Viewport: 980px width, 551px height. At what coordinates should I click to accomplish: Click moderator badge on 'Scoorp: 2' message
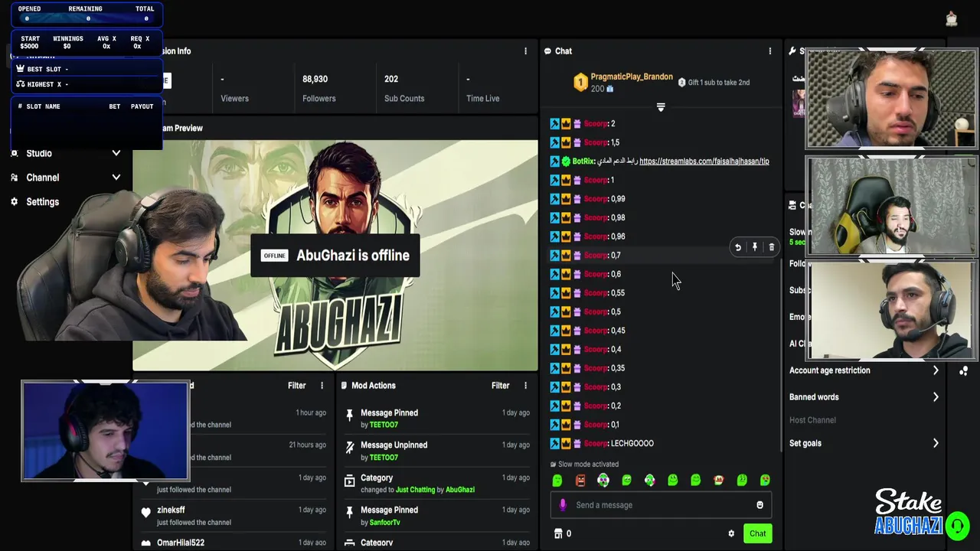tap(555, 124)
